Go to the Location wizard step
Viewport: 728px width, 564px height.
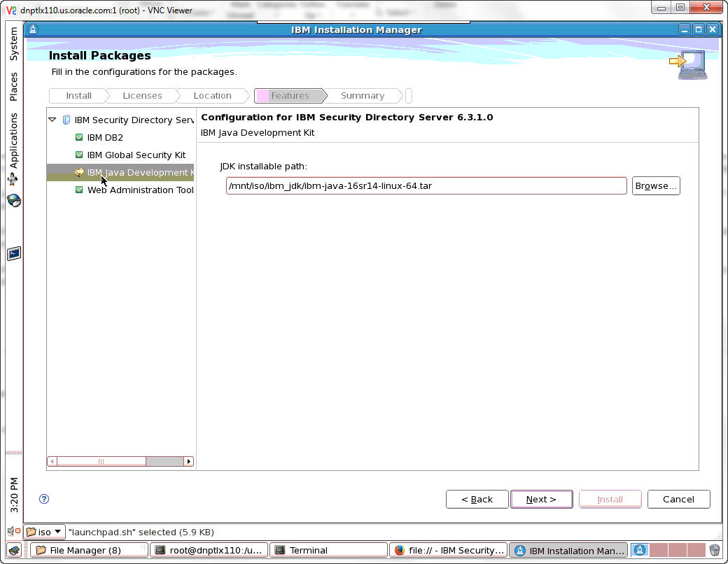[x=212, y=96]
